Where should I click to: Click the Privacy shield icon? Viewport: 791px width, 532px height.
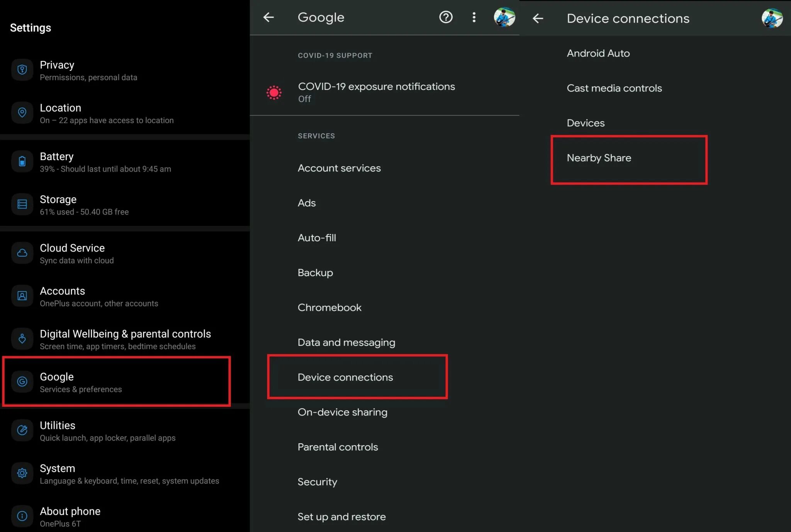[22, 70]
